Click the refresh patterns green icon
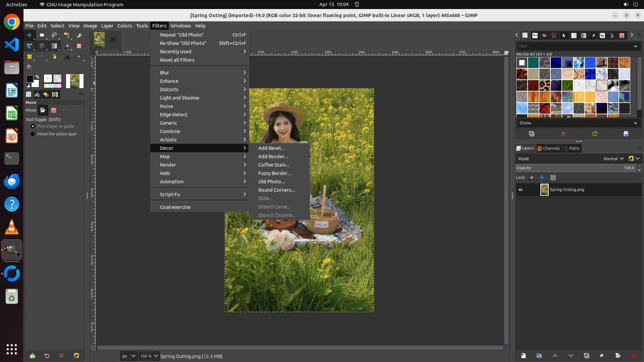Image resolution: width=644 pixels, height=362 pixels. 595,134
